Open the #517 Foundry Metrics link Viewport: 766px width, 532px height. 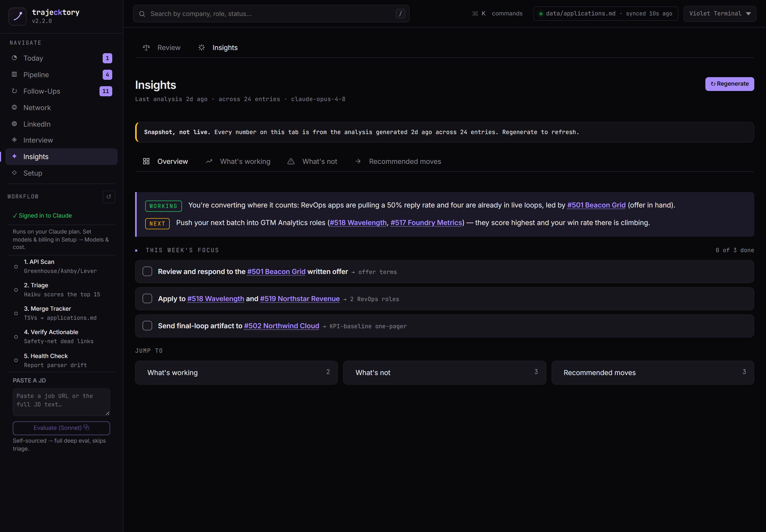pyautogui.click(x=426, y=223)
